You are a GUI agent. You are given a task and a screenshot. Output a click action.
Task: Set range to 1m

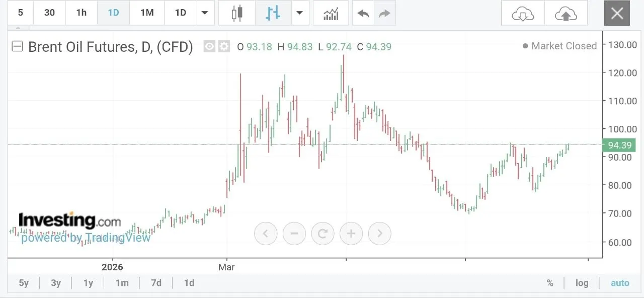point(122,283)
